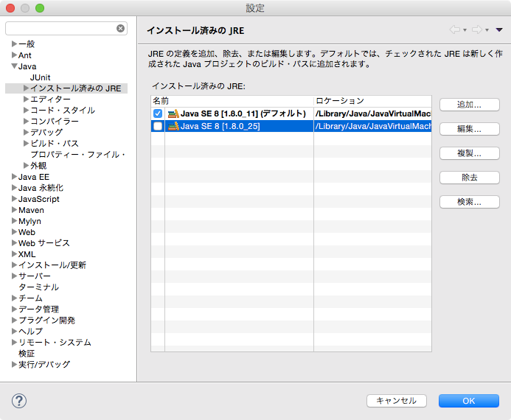Open the back history dropdown arrow
The height and width of the screenshot is (420, 511).
[x=465, y=30]
